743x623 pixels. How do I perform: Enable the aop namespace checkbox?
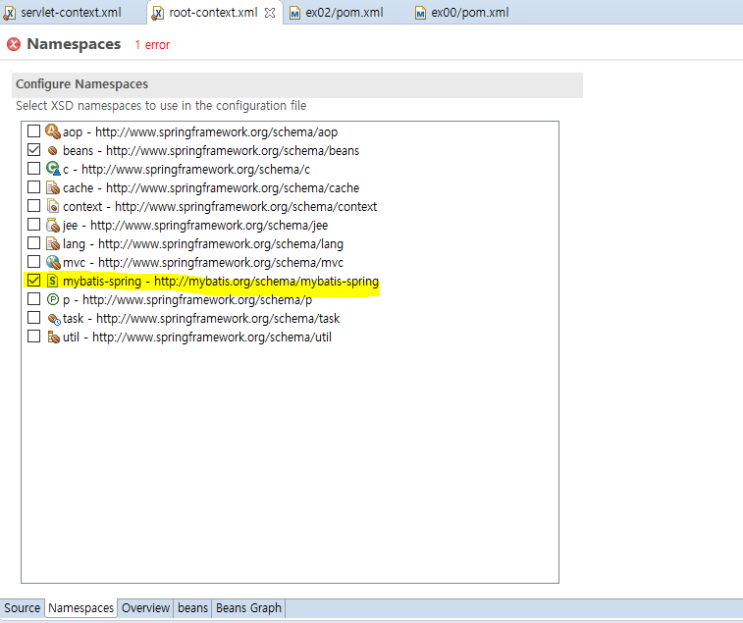[34, 132]
